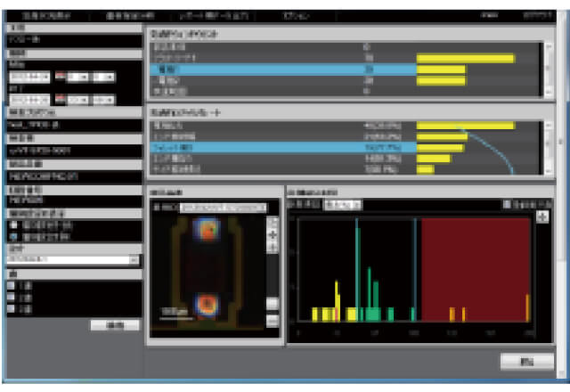Select the row below the highlighted one in upper list

click(346, 81)
